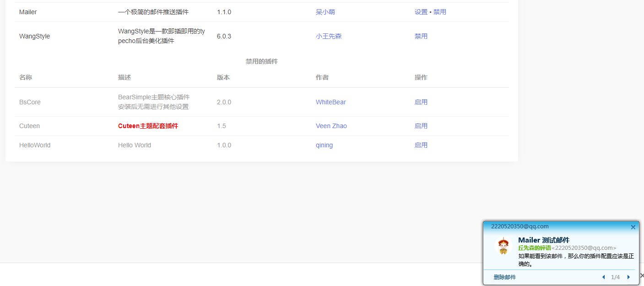Disable the Mailer plugin via 禁用
The height and width of the screenshot is (286, 644).
[439, 12]
